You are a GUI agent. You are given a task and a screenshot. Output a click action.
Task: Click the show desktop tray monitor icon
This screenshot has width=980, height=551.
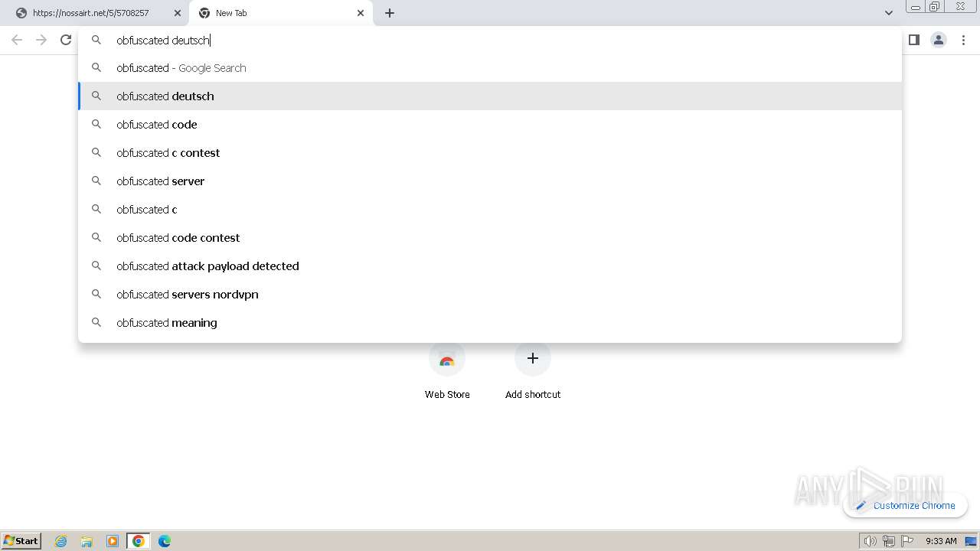(x=971, y=541)
